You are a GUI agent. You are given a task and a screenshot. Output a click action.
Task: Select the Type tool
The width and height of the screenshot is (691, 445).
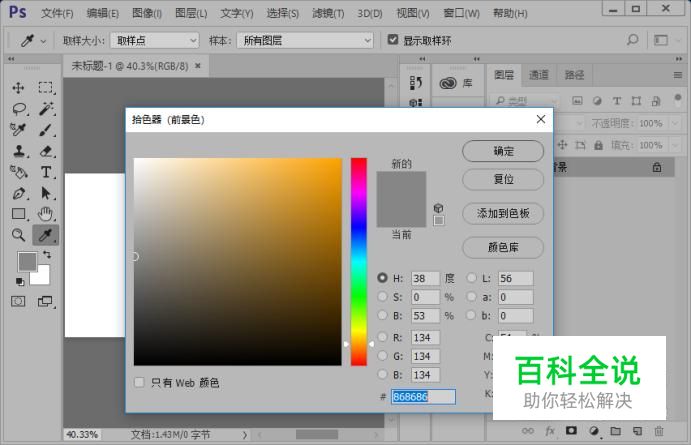tap(46, 172)
